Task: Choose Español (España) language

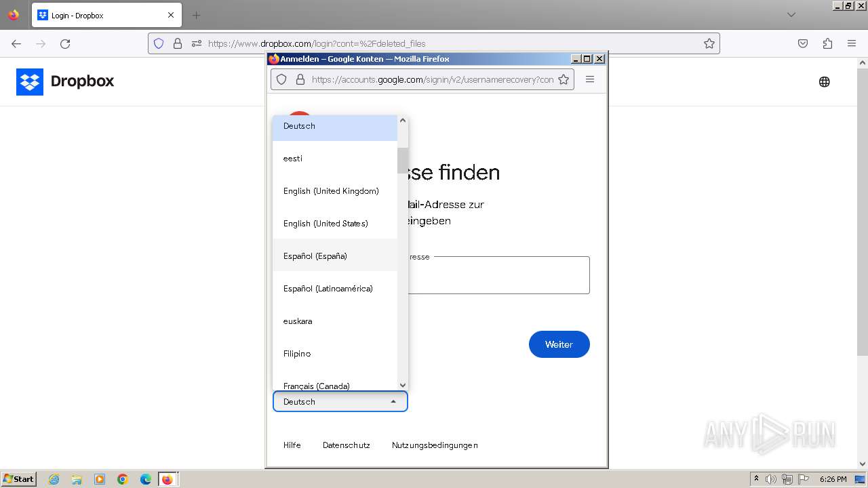Action: coord(335,256)
